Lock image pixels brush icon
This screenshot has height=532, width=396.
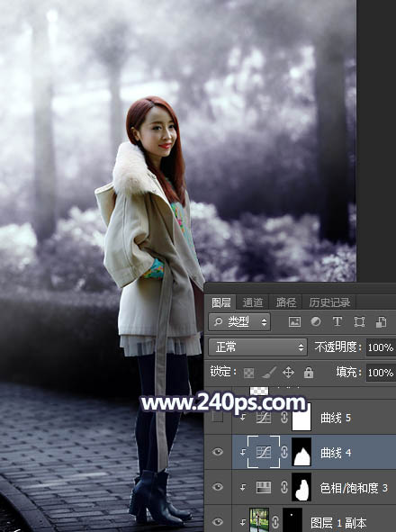pos(269,373)
